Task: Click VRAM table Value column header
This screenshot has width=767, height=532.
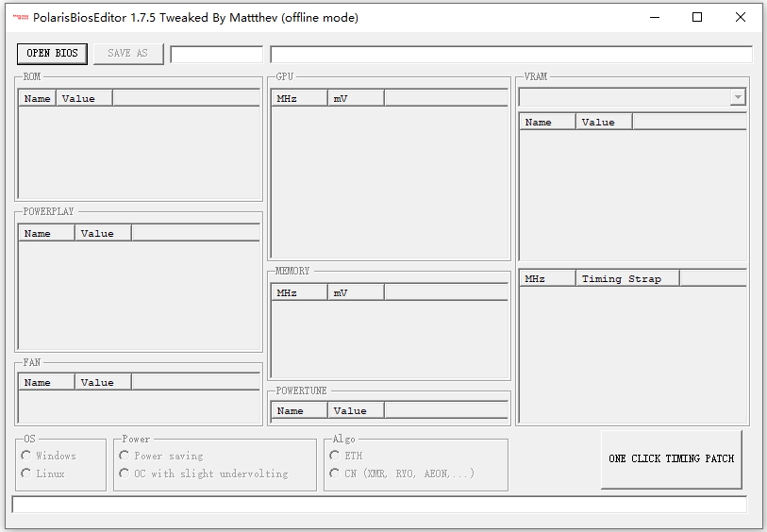Action: 604,123
